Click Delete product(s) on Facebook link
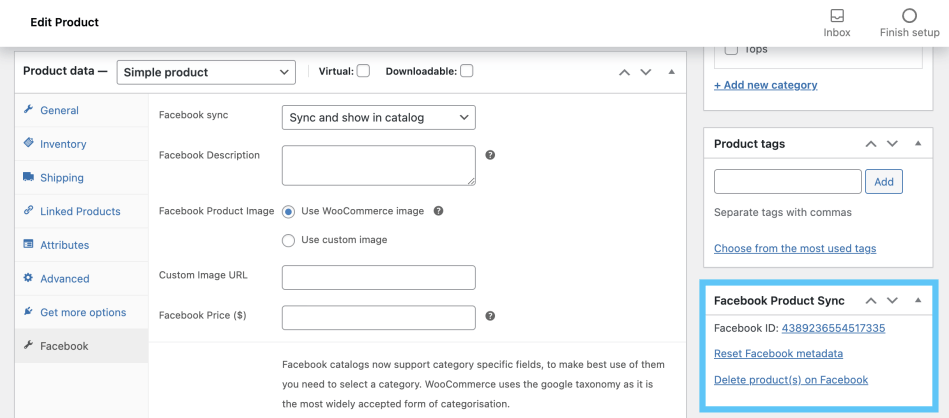This screenshot has height=418, width=949. point(791,380)
